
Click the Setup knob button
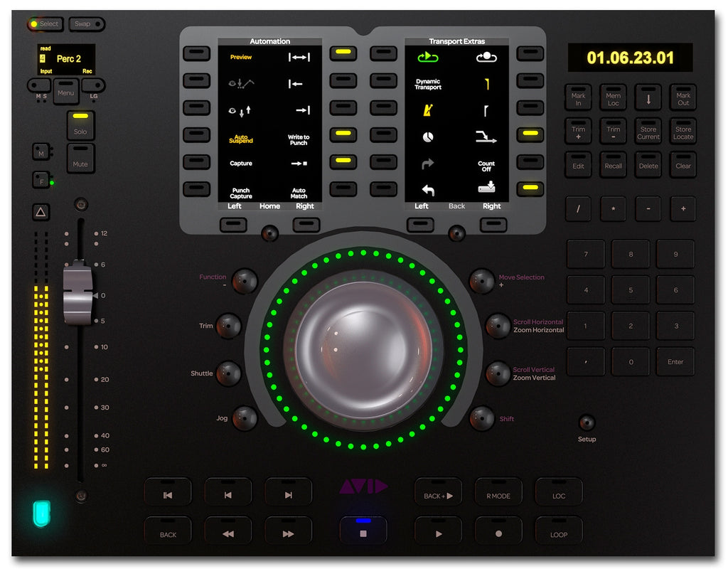[x=587, y=422]
